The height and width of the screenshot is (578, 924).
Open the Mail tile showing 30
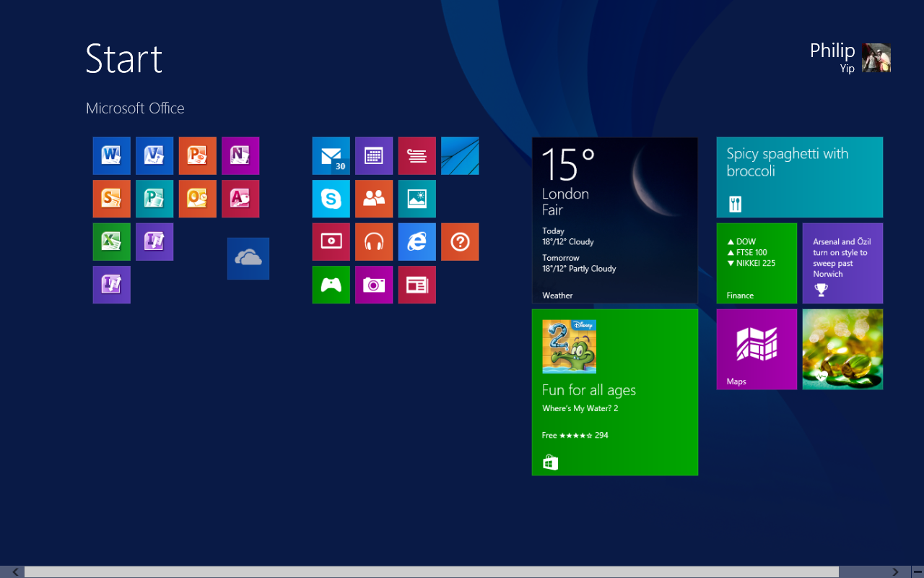tap(331, 156)
